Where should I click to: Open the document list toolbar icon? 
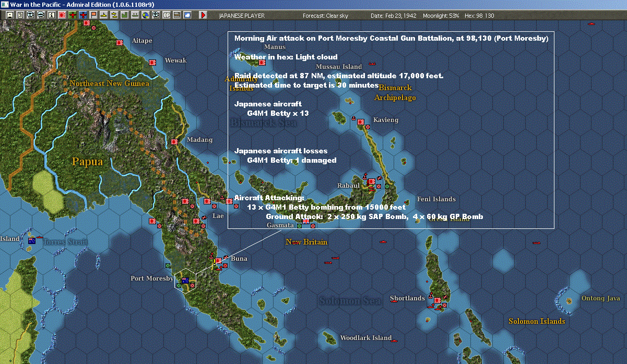click(20, 15)
